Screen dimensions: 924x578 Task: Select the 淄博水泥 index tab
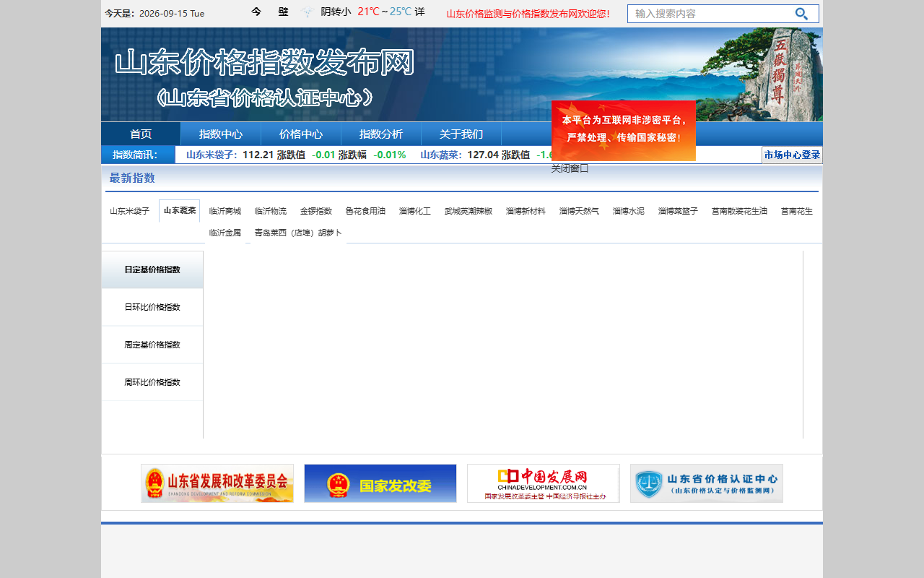[629, 211]
